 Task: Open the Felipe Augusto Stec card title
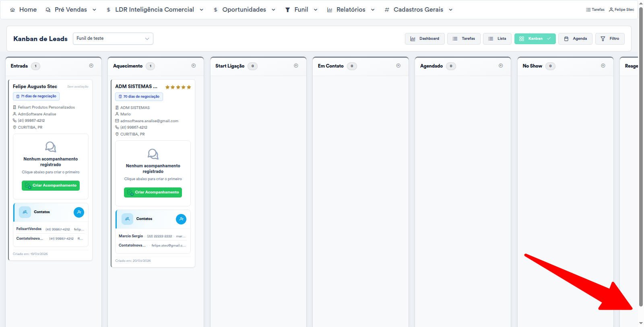pos(35,86)
